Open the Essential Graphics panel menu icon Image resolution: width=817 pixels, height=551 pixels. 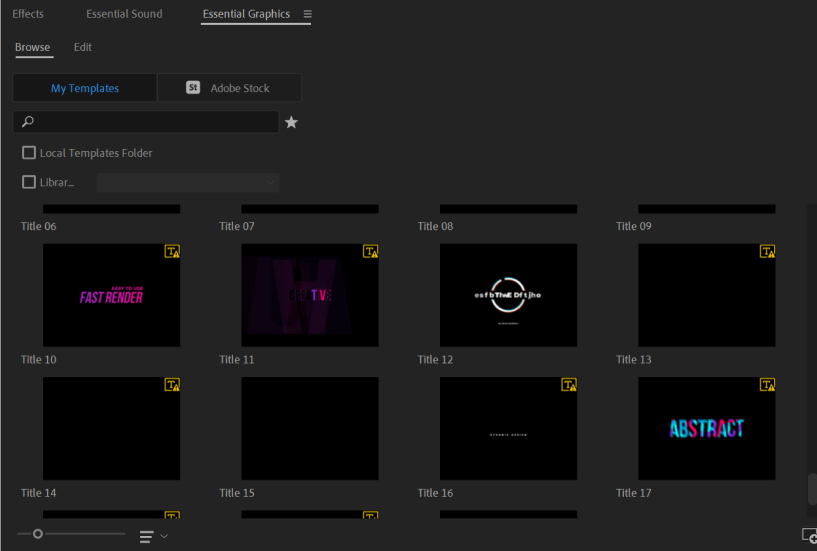(307, 15)
